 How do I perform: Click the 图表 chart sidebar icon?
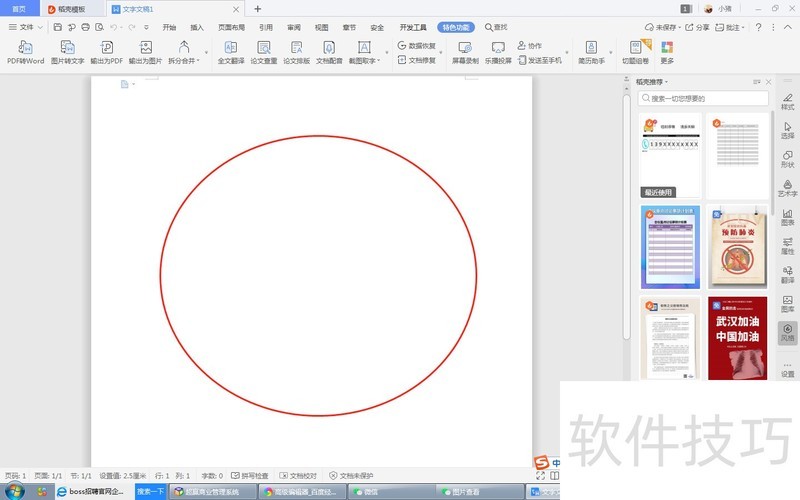click(787, 216)
